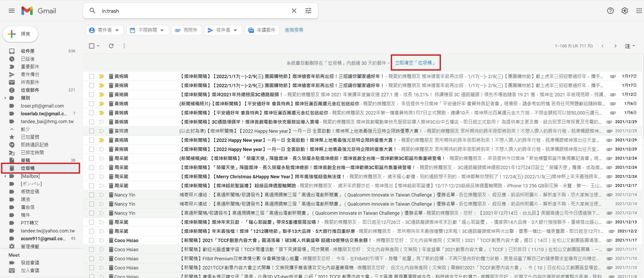Click the 管理標籤 gear icon
This screenshot has height=278, width=644.
point(12,246)
